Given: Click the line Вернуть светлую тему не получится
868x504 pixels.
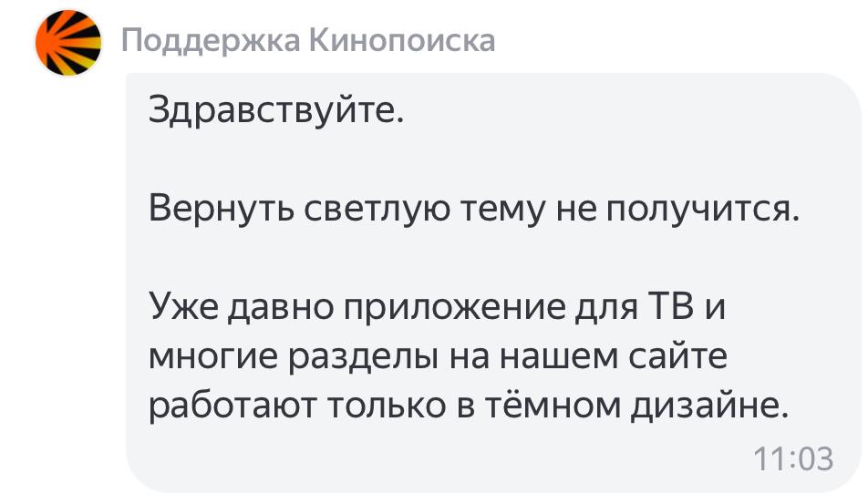Looking at the screenshot, I should point(473,211).
